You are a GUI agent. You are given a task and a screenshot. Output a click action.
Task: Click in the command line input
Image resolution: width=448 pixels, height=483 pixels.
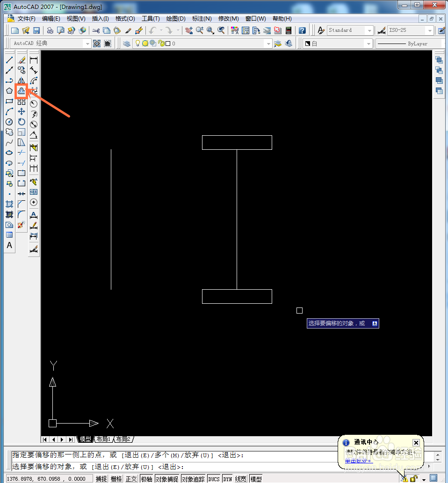tap(222, 467)
